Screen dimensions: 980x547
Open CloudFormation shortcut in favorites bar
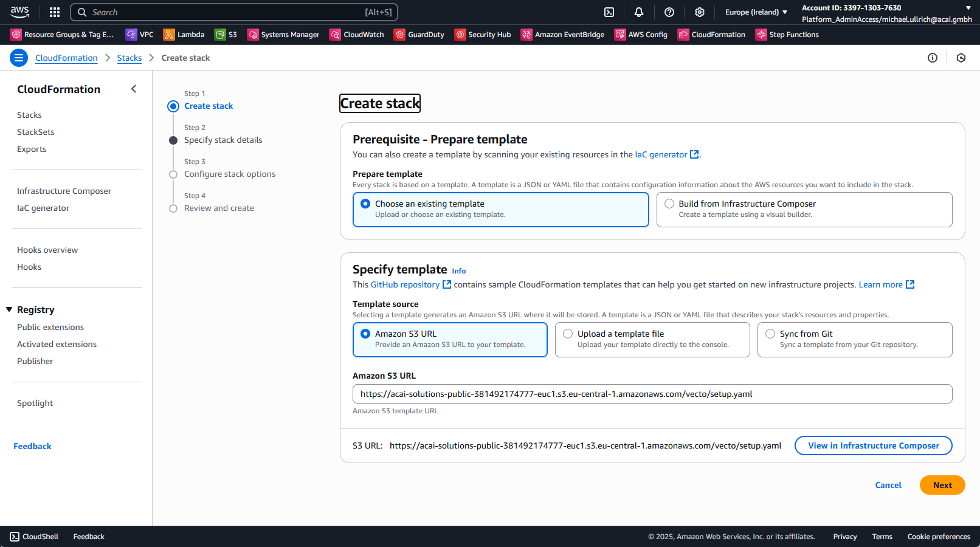coord(711,35)
